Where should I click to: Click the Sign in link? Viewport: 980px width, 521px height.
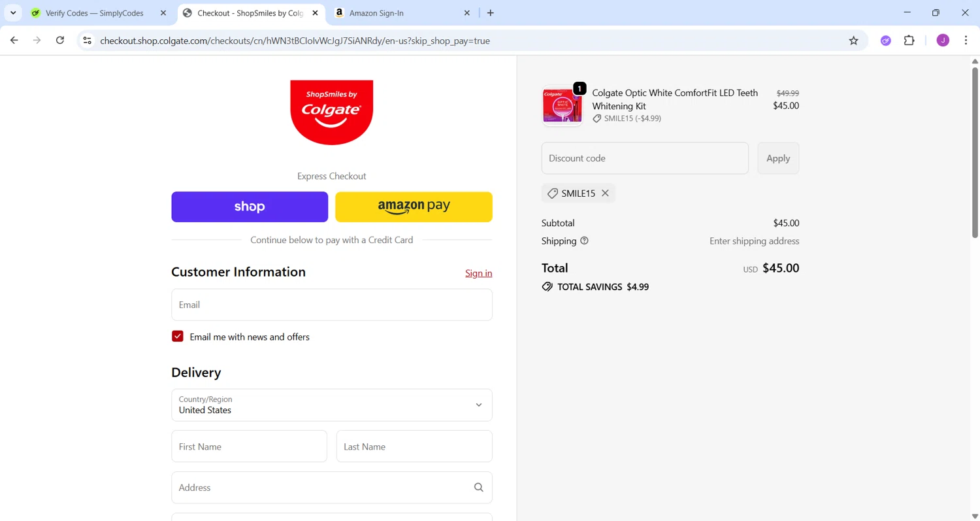[x=478, y=273]
